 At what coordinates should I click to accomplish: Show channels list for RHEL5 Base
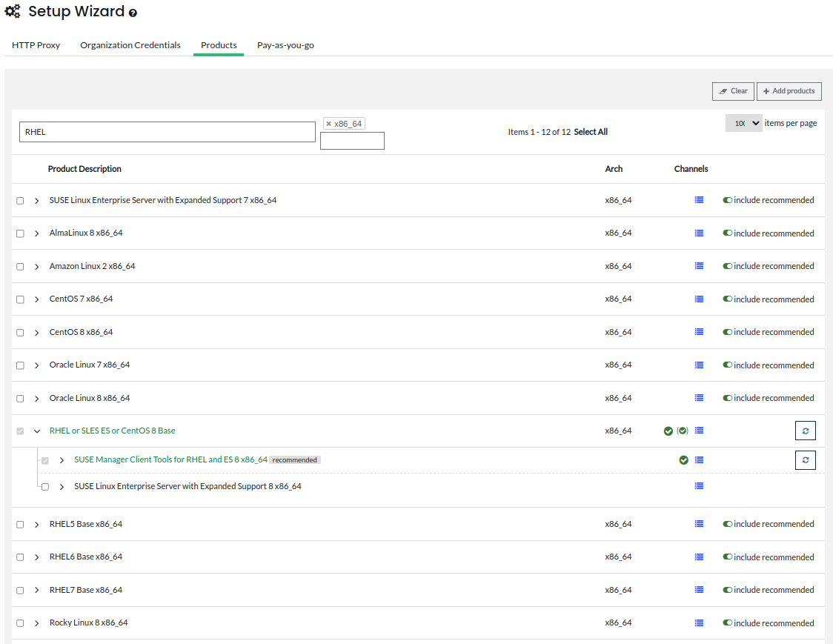click(699, 523)
